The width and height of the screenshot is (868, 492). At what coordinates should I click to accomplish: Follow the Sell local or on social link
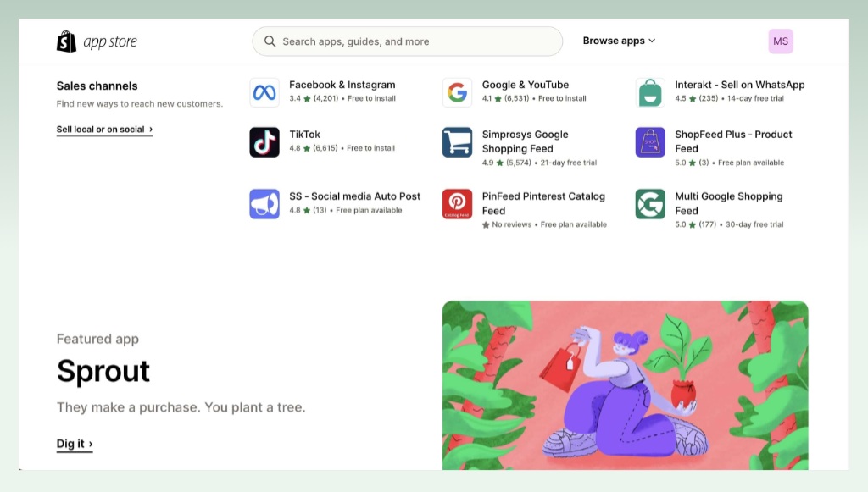pos(104,130)
